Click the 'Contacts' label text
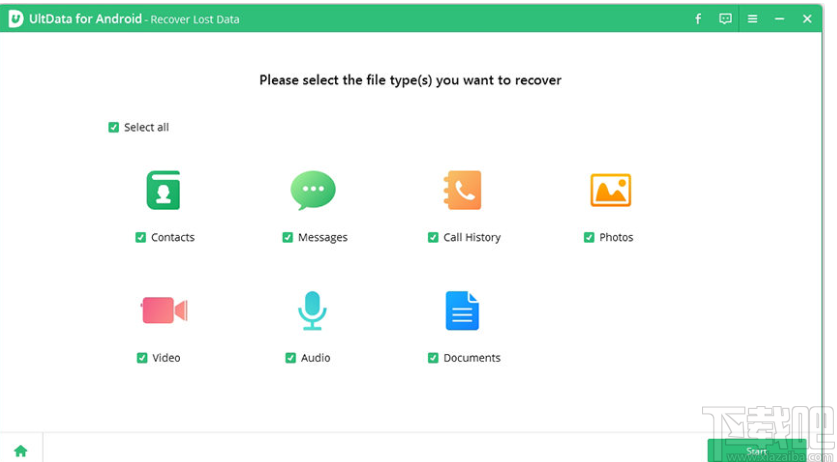Screen dimensions: 837x462 [x=172, y=237]
